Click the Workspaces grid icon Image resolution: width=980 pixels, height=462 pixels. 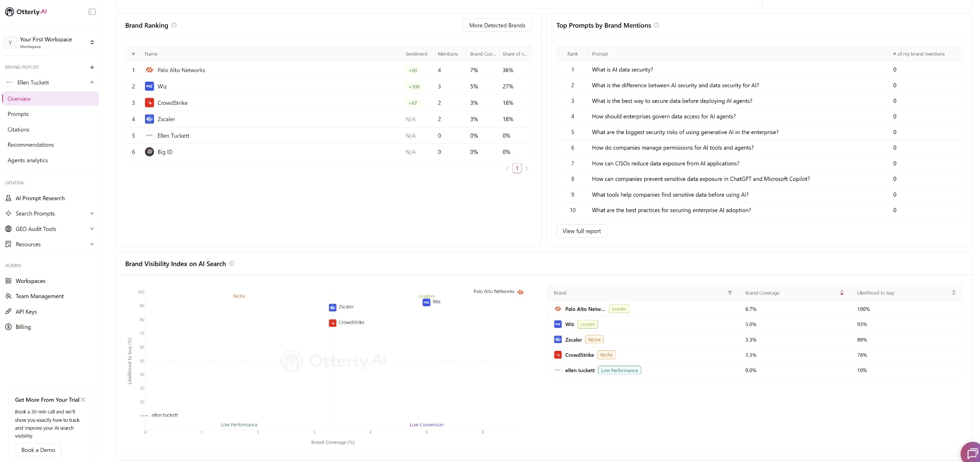[x=8, y=281]
